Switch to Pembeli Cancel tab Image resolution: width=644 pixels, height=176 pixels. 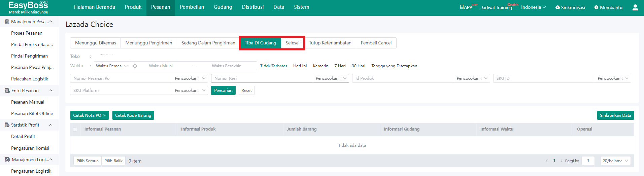click(376, 43)
